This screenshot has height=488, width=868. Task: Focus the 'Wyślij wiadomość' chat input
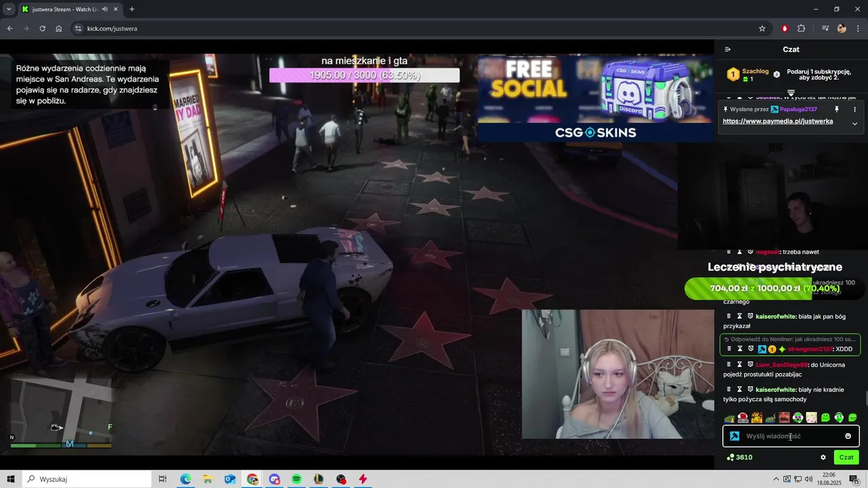click(x=791, y=436)
